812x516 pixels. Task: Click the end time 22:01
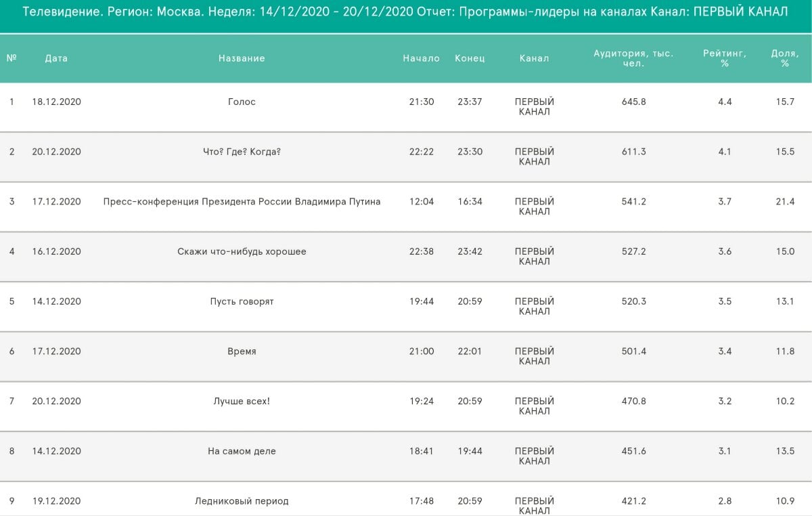pos(470,351)
